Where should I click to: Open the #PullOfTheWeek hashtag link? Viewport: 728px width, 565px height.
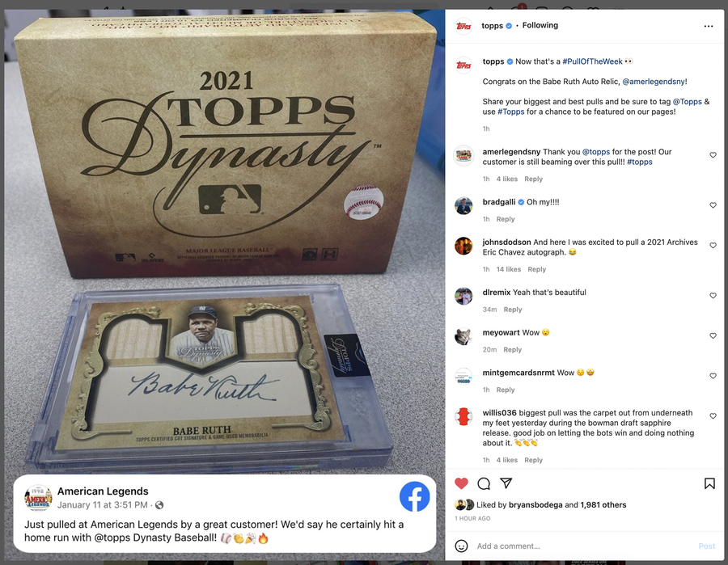click(x=592, y=61)
